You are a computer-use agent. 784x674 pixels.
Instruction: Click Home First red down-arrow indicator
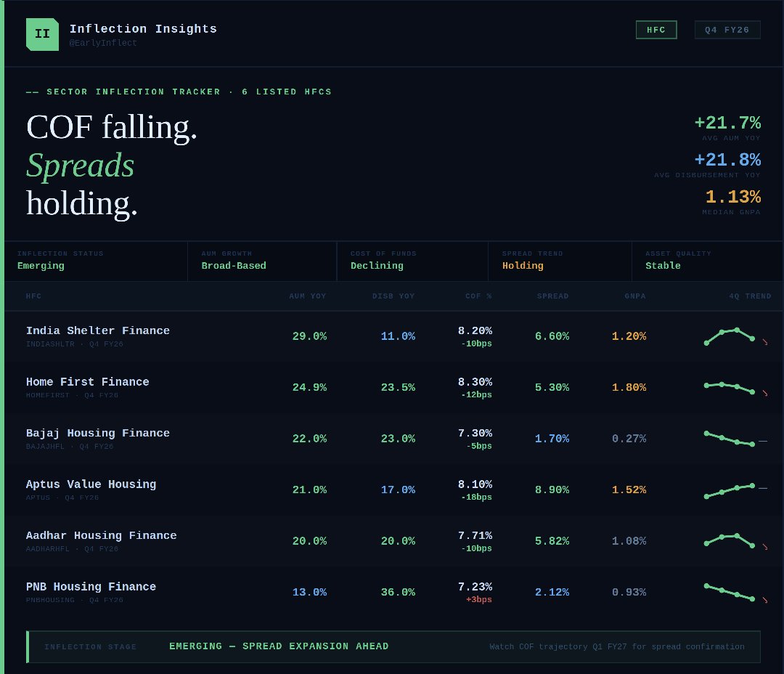tap(764, 394)
